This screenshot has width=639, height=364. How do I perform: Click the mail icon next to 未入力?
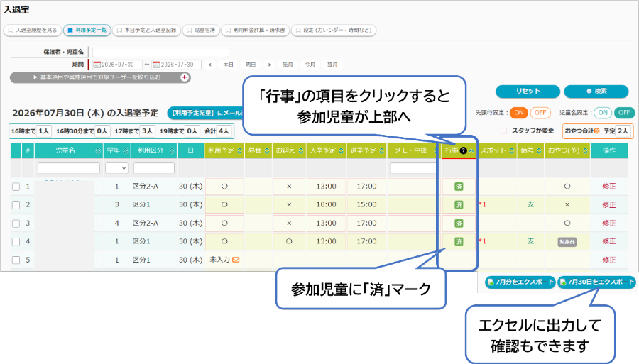(x=236, y=260)
